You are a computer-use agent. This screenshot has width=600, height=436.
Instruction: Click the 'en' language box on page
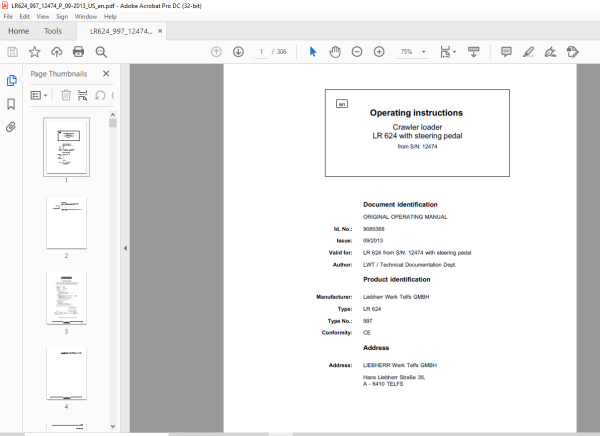tap(342, 104)
